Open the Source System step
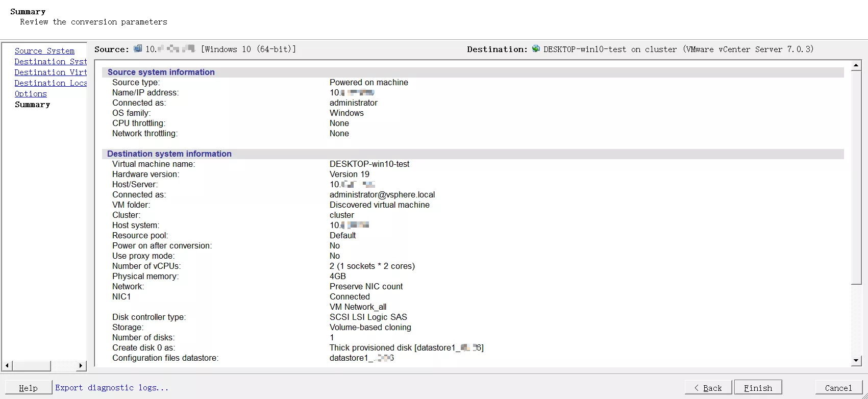 point(44,51)
